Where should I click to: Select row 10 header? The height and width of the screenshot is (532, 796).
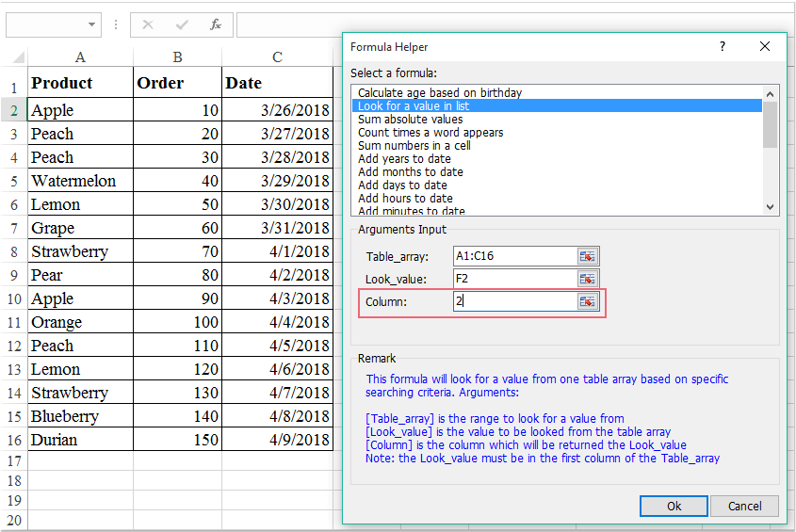tap(14, 298)
